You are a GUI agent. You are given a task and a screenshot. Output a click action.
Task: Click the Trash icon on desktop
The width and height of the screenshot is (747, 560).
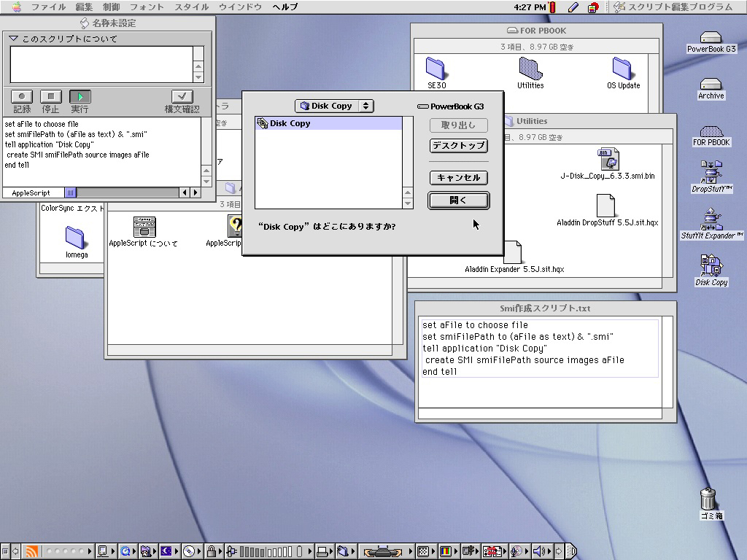(708, 499)
